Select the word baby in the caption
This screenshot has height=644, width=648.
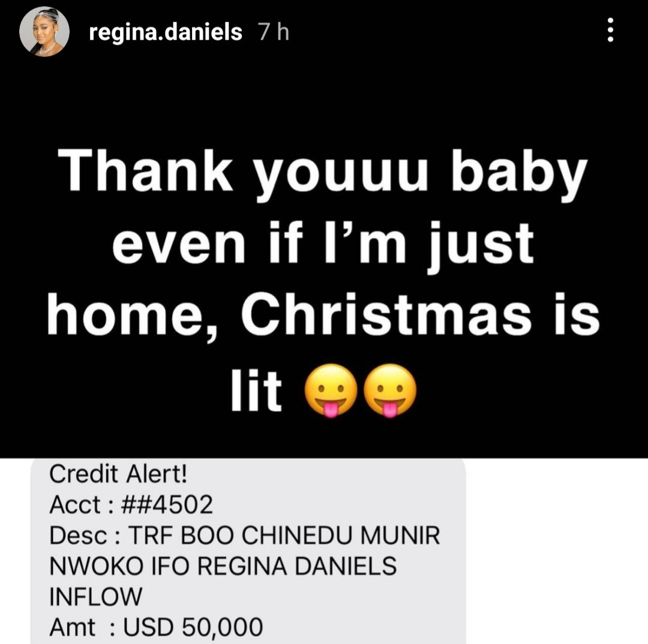519,174
